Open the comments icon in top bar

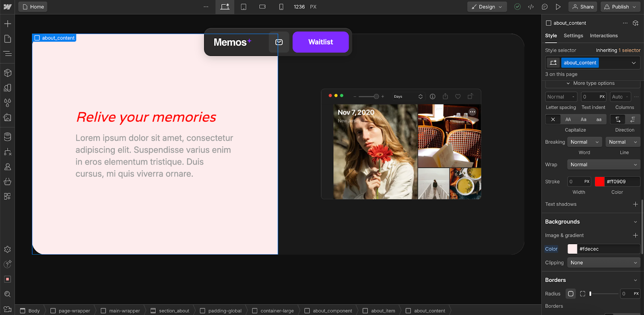pos(545,7)
